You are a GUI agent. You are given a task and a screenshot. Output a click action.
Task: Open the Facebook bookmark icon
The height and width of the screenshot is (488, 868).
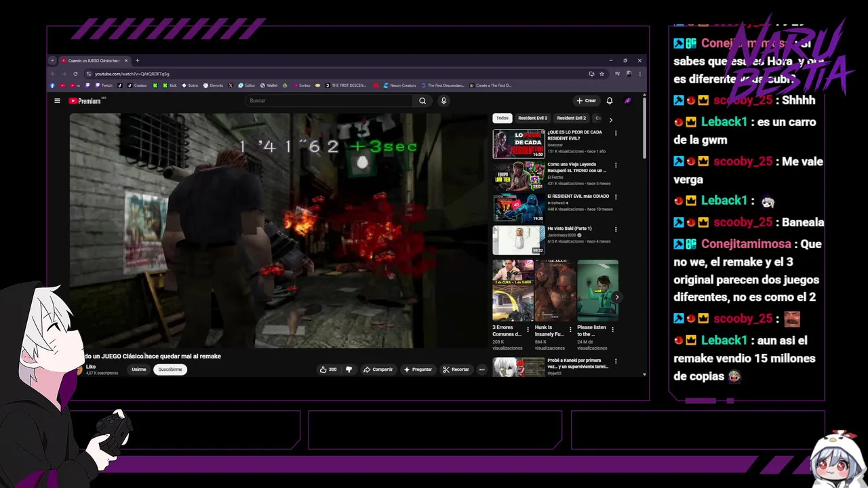(x=52, y=85)
